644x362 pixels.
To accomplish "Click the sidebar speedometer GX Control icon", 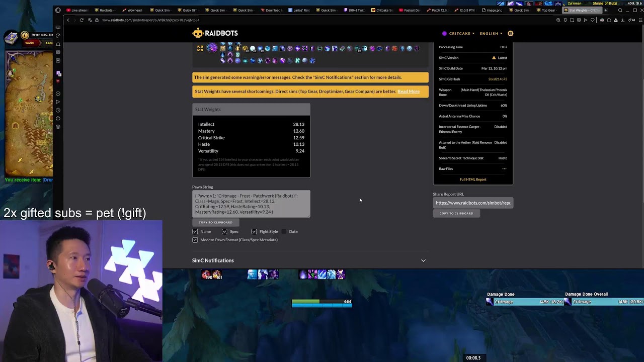I will [58, 36].
